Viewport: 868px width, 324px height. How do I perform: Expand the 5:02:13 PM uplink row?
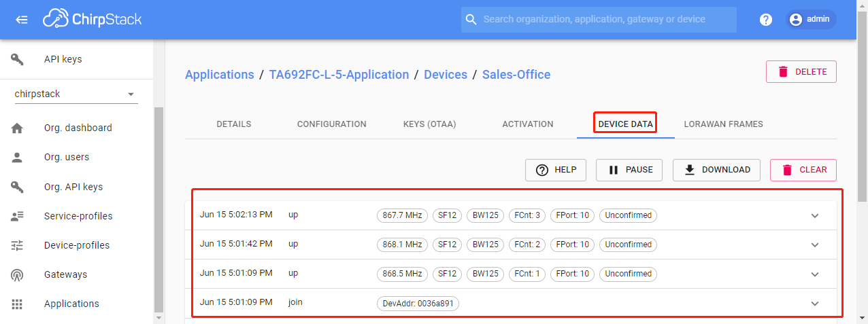pos(815,215)
